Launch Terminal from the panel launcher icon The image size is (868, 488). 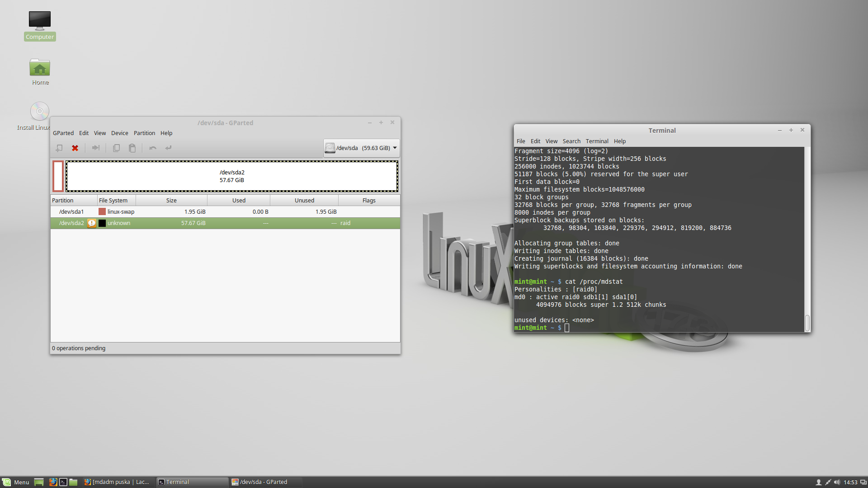coord(63,482)
